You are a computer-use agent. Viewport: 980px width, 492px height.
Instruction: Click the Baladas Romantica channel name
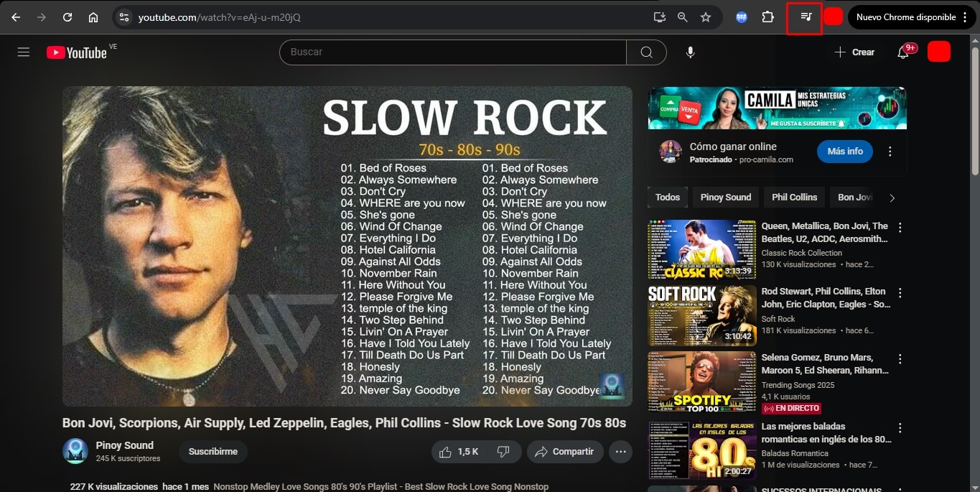pos(795,453)
